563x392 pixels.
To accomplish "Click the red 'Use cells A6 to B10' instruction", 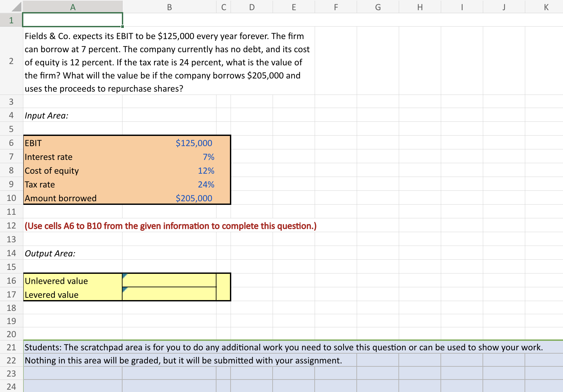I will (170, 226).
